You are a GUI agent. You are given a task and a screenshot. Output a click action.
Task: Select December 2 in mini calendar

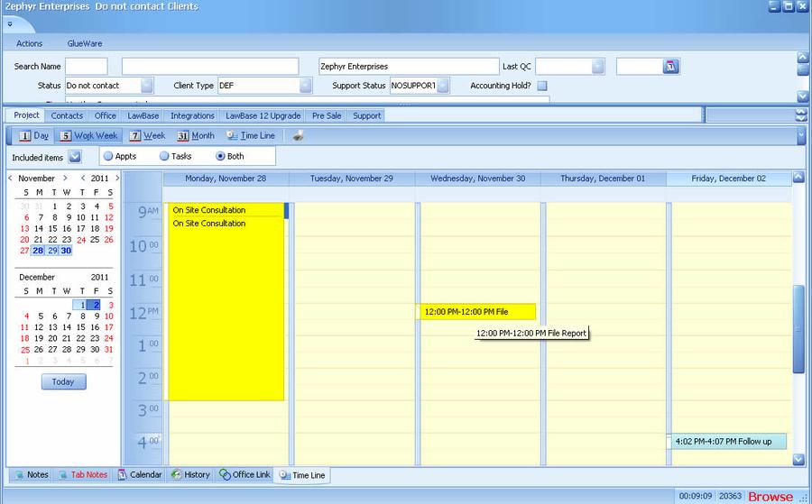point(96,305)
